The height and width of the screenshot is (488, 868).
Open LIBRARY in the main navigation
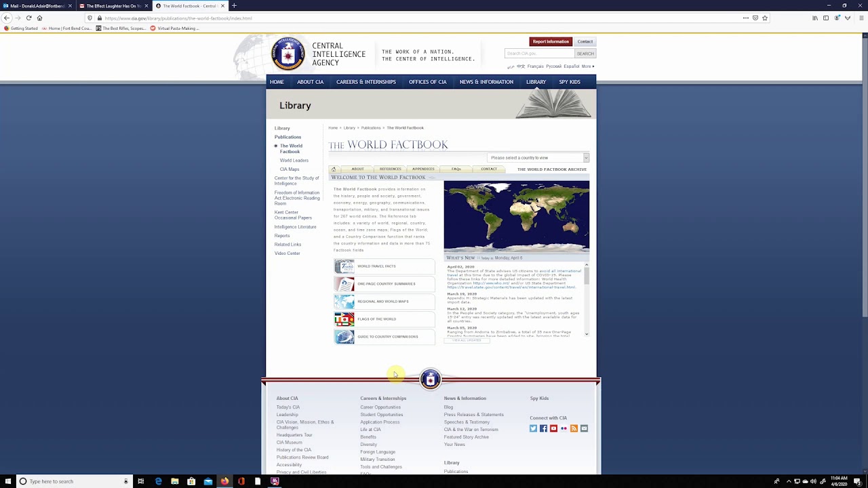536,82
